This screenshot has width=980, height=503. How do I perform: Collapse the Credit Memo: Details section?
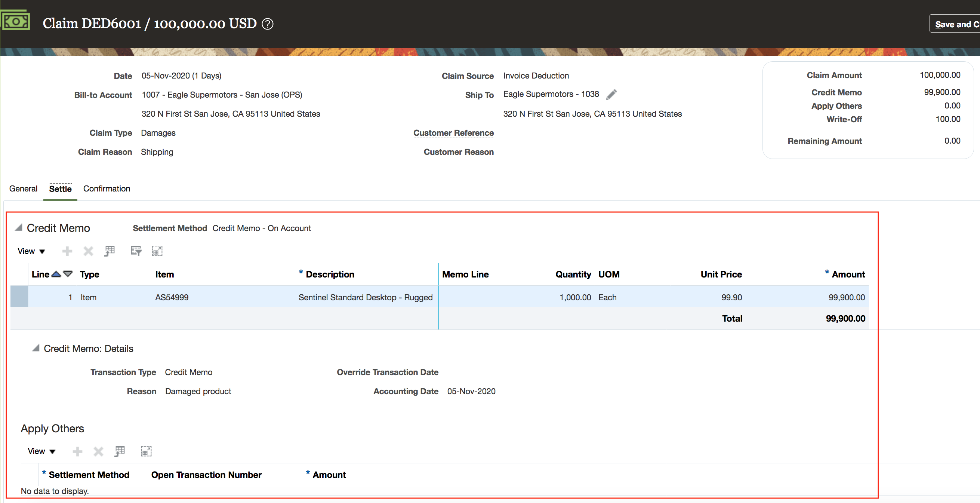pos(36,348)
